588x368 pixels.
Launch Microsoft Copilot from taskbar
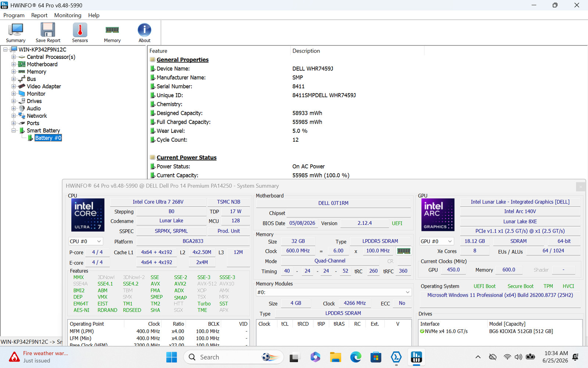[315, 357]
